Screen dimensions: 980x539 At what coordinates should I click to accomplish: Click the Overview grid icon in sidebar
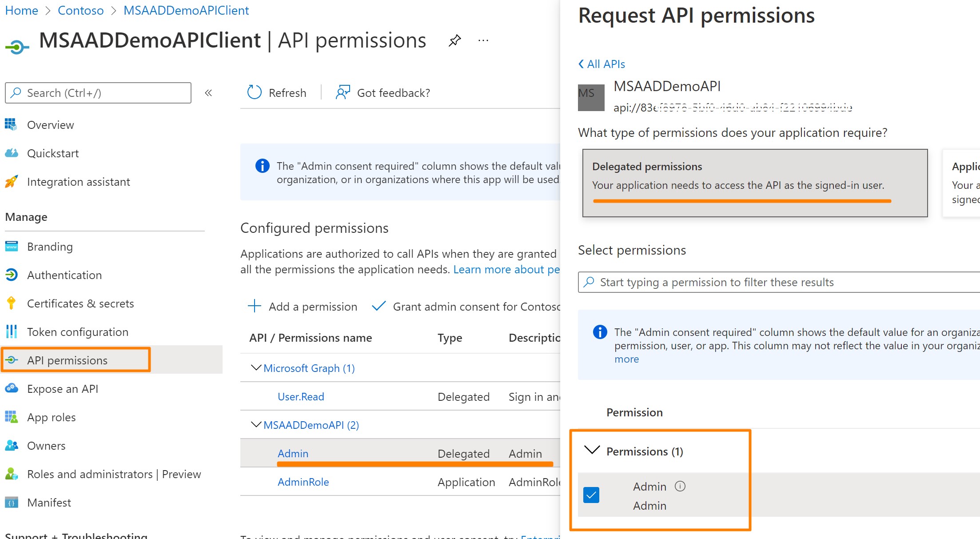point(12,124)
